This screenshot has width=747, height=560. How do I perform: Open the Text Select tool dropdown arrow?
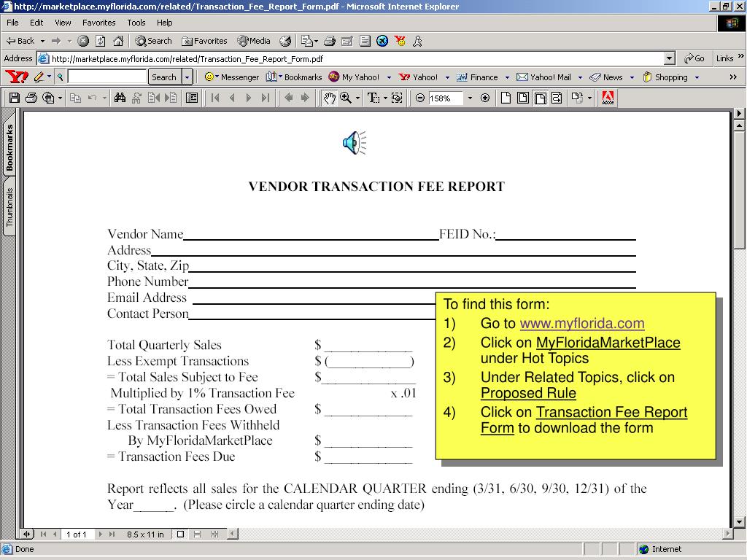pyautogui.click(x=385, y=98)
